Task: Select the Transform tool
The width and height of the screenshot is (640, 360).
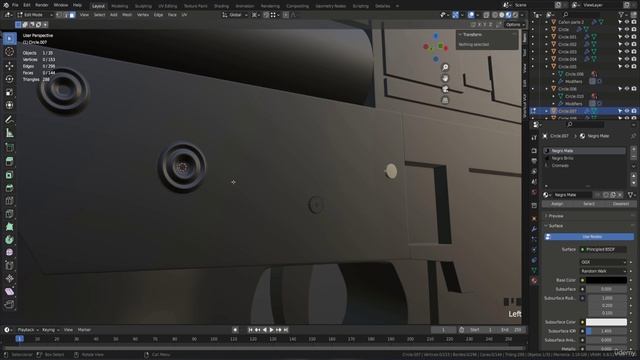Action: coord(9,105)
